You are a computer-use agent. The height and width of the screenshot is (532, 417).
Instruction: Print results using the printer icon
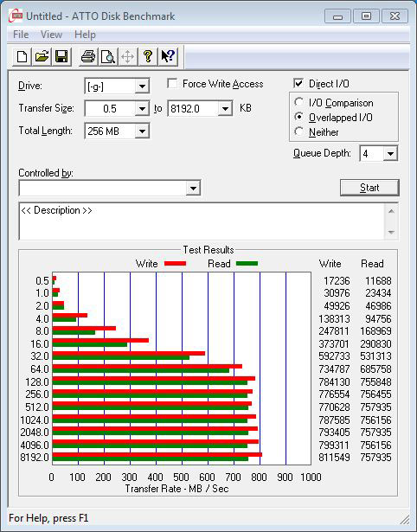pos(88,56)
